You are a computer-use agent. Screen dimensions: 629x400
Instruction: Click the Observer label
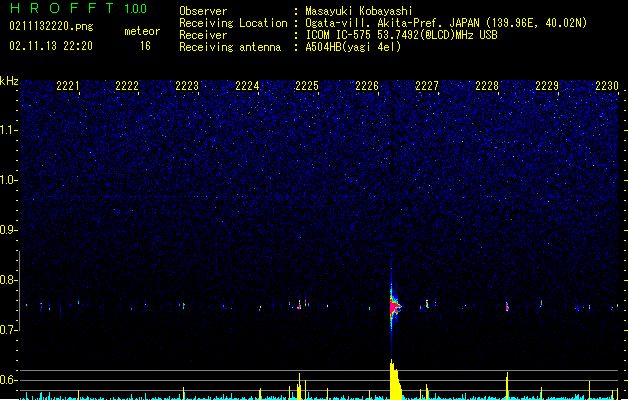click(x=203, y=11)
